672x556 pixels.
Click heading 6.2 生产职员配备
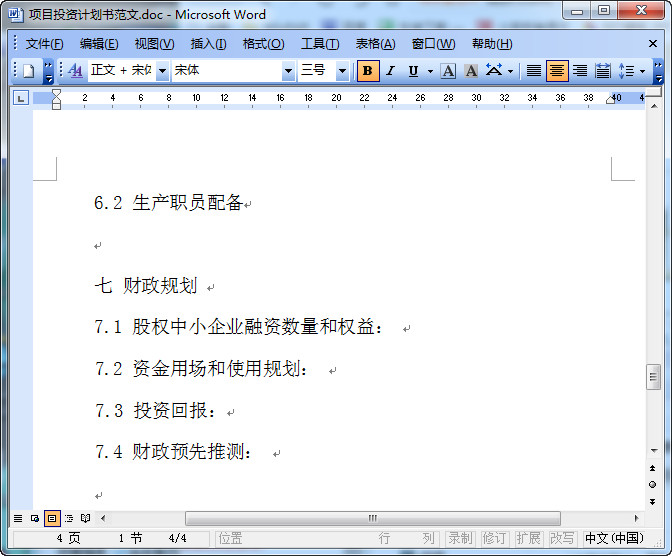click(x=169, y=202)
